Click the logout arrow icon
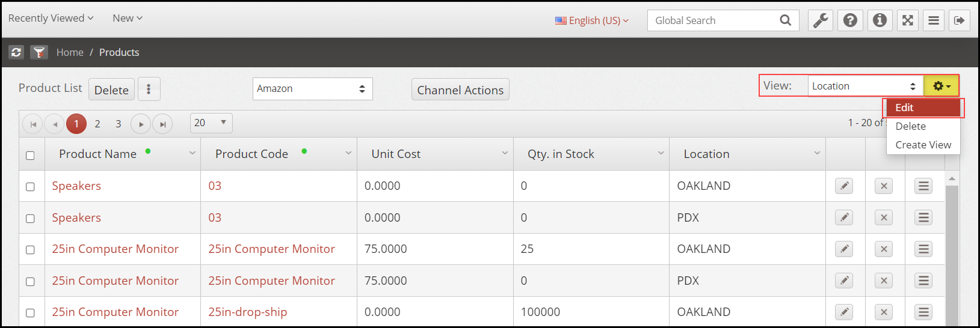Viewport: 980px width, 328px height. click(x=960, y=20)
